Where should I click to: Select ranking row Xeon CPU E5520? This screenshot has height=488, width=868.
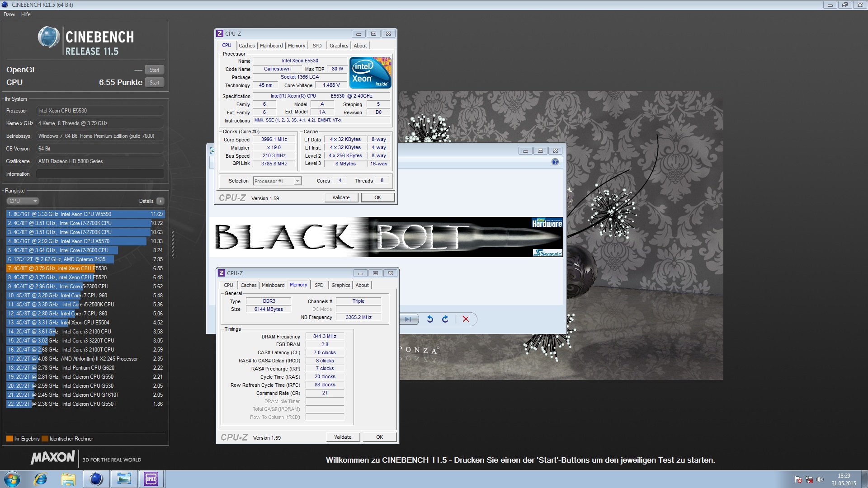coord(85,277)
